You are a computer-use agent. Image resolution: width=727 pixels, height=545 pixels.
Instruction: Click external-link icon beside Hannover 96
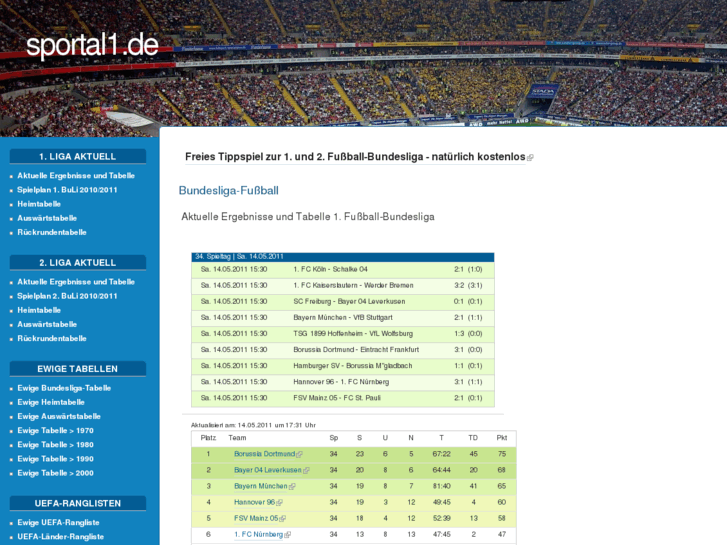[x=279, y=502]
